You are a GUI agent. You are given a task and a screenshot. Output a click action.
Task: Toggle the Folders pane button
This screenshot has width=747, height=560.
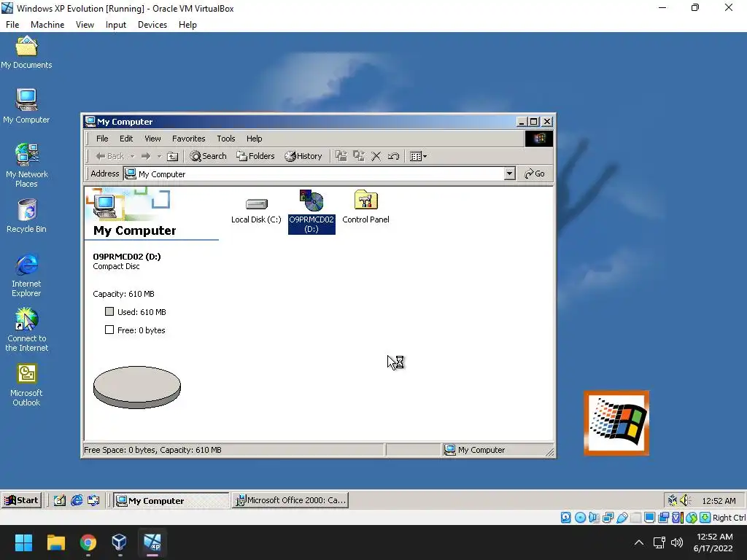[256, 156]
